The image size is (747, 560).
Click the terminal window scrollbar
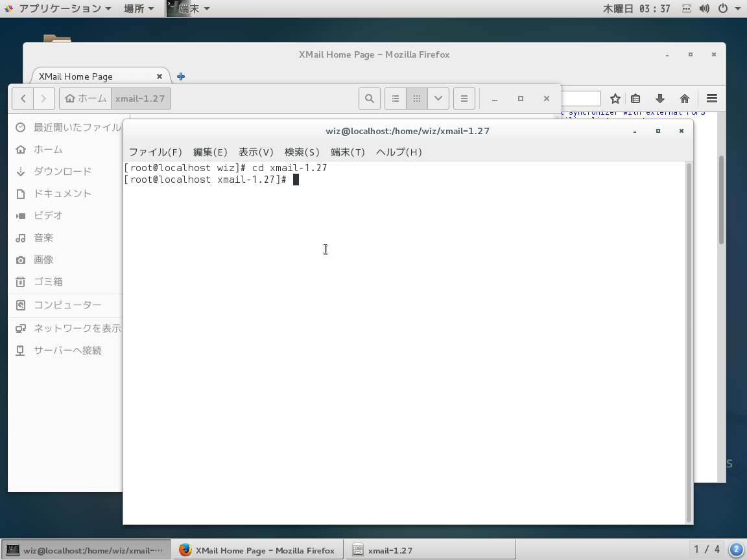[689, 343]
